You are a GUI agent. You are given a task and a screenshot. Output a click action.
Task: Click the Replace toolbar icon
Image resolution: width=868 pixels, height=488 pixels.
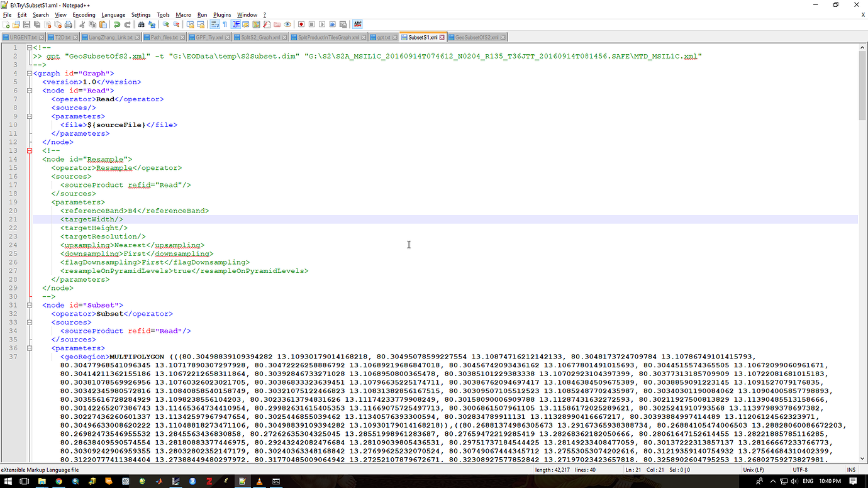pyautogui.click(x=152, y=25)
